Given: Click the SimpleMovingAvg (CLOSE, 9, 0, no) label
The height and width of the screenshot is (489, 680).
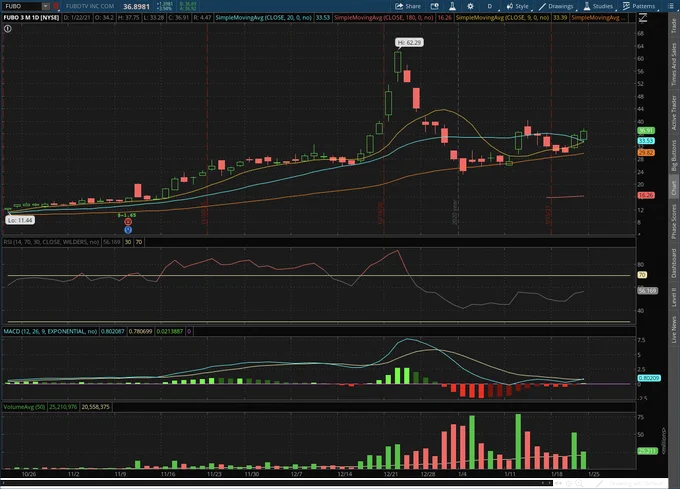Looking at the screenshot, I should pos(503,18).
